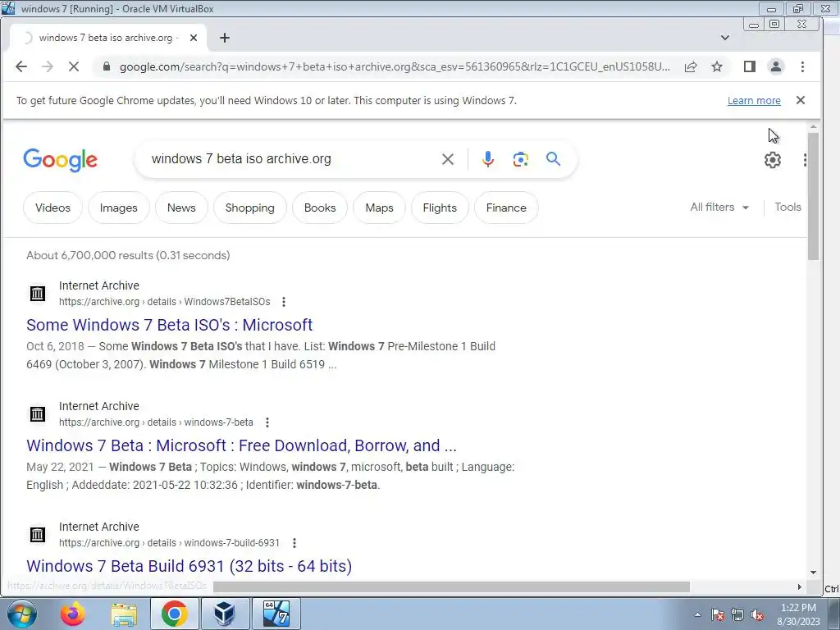Open Chrome's side panel
The width and height of the screenshot is (840, 630).
coord(750,66)
